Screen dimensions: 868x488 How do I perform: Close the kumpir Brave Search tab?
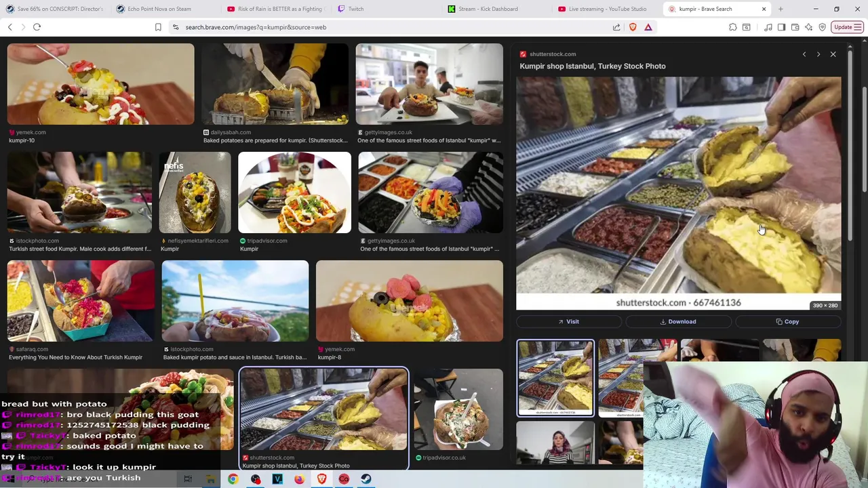tap(764, 9)
